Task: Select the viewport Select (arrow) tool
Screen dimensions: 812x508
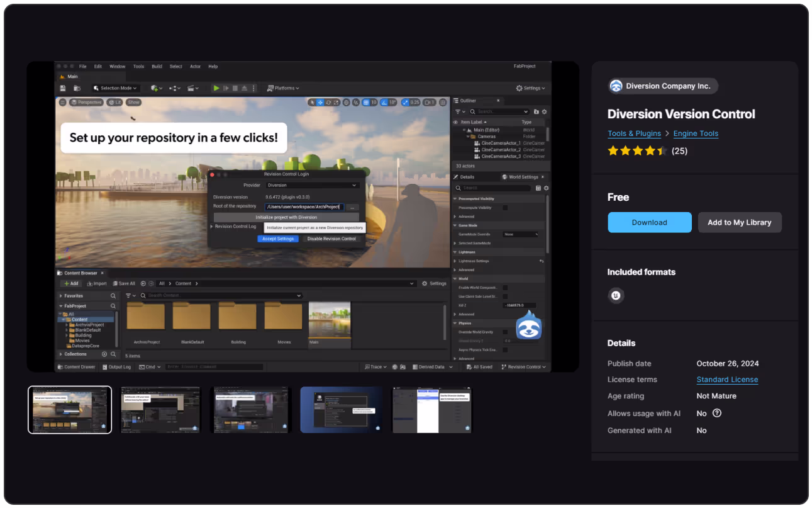Action: (x=311, y=102)
